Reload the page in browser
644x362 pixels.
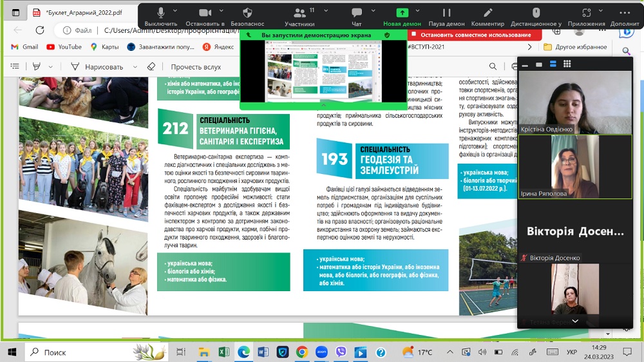point(40,30)
